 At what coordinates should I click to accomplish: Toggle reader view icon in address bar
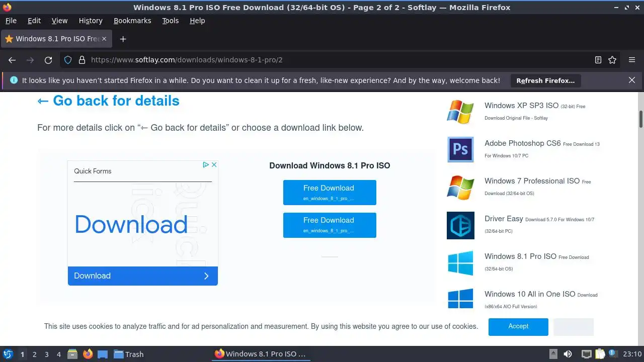point(598,60)
